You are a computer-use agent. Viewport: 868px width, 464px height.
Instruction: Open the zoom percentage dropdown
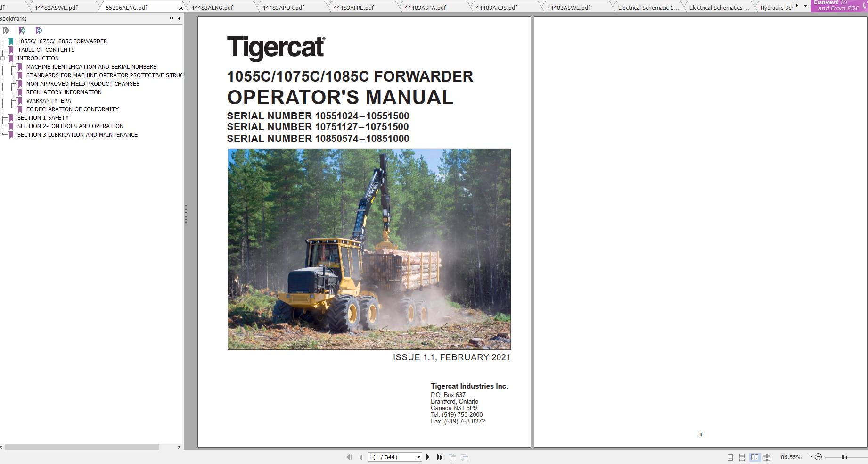[811, 457]
